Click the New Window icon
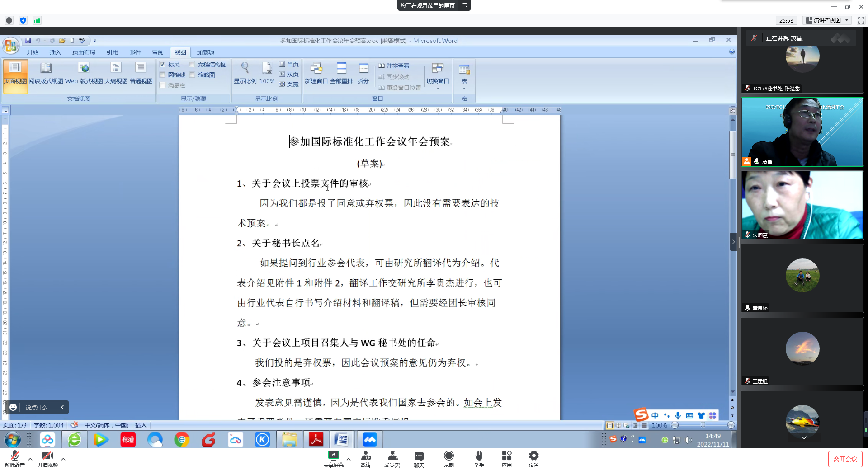The width and height of the screenshot is (868, 470). coord(316,69)
